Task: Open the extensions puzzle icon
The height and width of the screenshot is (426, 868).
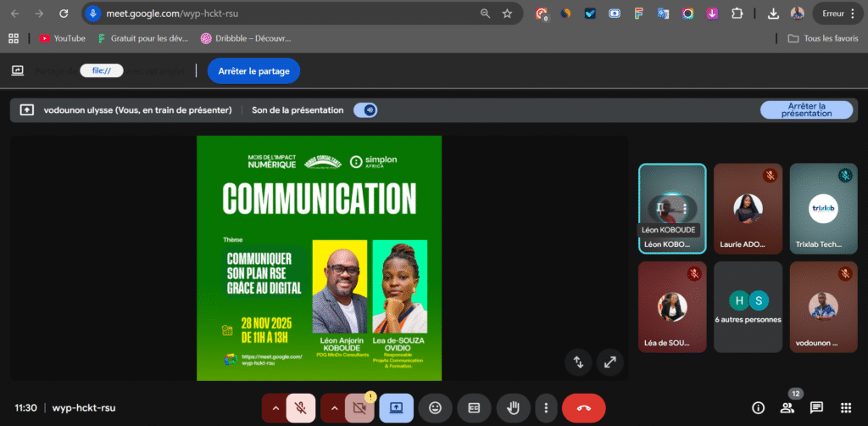Action: pyautogui.click(x=737, y=14)
